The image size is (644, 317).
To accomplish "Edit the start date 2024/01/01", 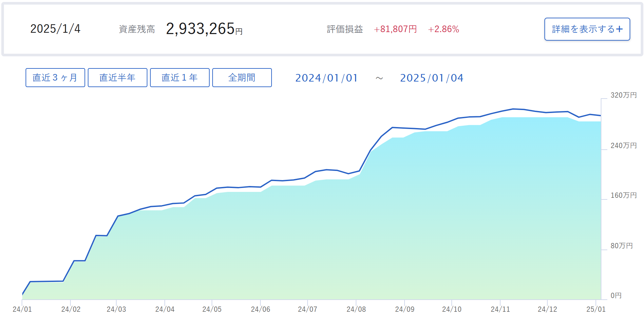I will [327, 78].
